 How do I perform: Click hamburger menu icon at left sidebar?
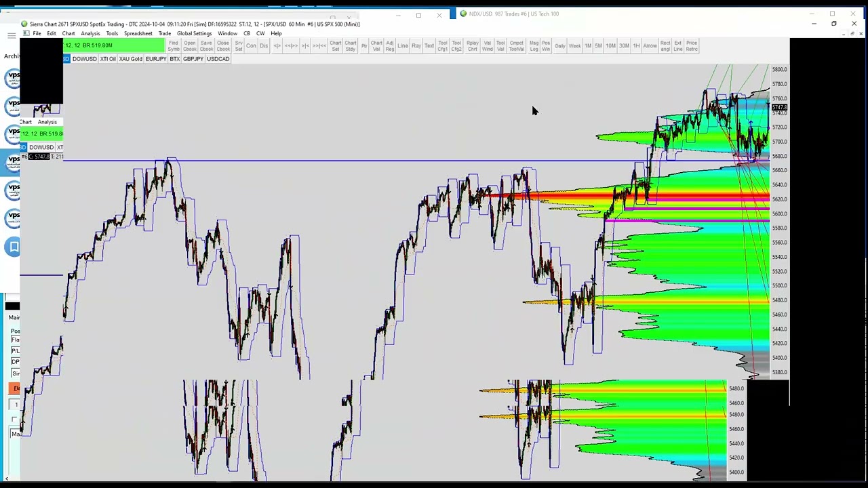tap(12, 35)
